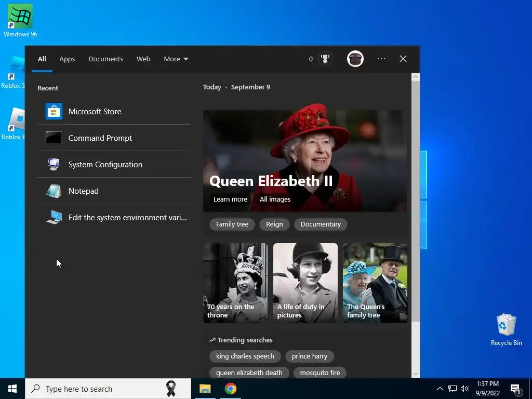Open the Action Center notification icon
532x399 pixels.
click(x=516, y=390)
